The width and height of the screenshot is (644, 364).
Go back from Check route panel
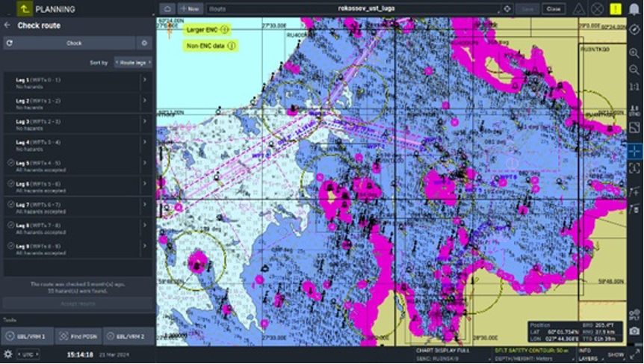tap(7, 25)
